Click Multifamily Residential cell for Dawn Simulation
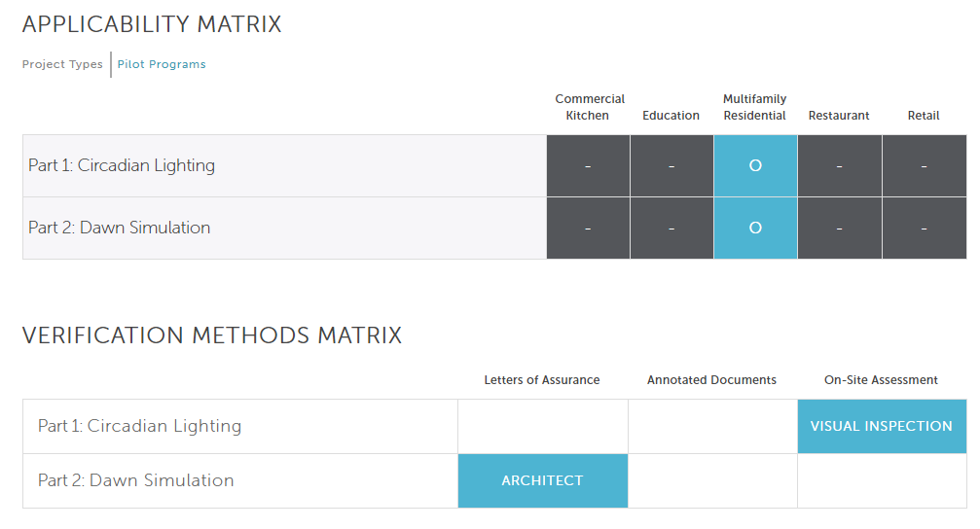Screen dimensions: 980x529 point(755,229)
